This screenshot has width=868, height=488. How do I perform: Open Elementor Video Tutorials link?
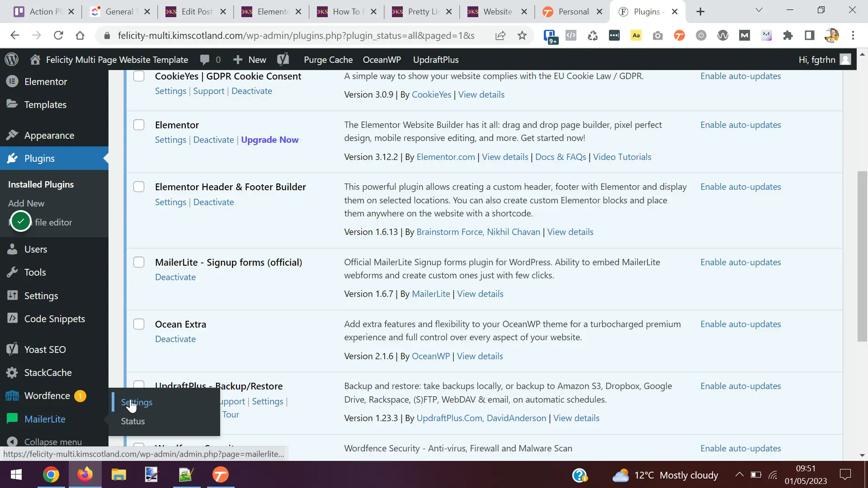[622, 157]
